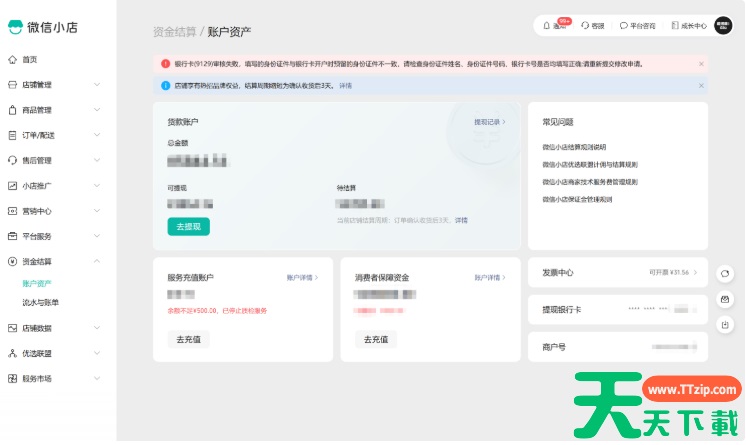Image resolution: width=746 pixels, height=445 pixels.
Task: Click the 微信小店 logo
Action: 43,26
